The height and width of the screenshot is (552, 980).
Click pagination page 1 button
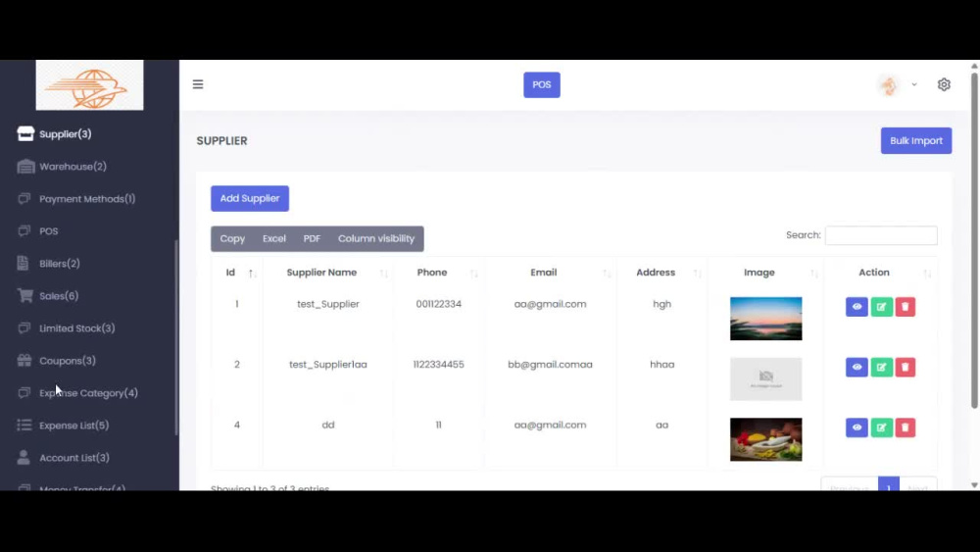888,484
